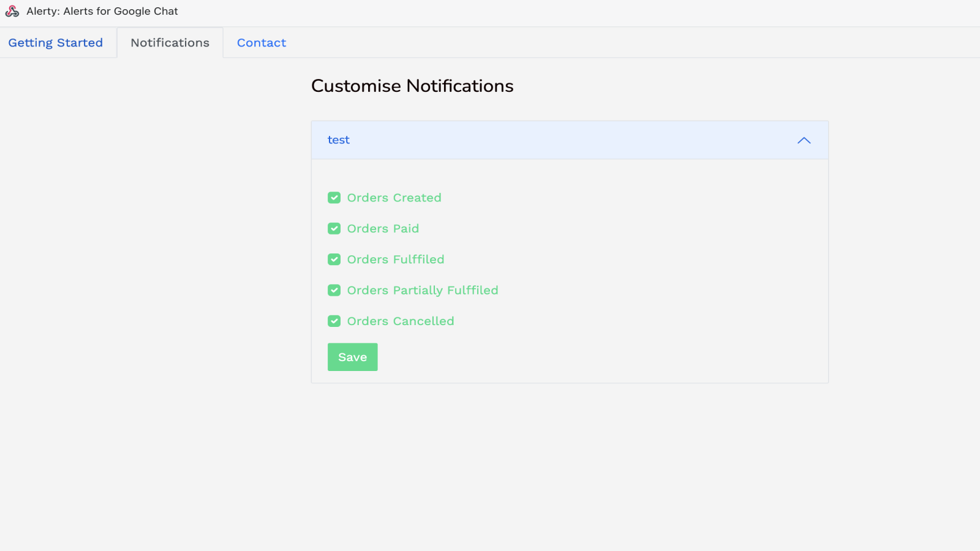Disable the Orders Cancelled alert
The height and width of the screenshot is (551, 980).
334,321
